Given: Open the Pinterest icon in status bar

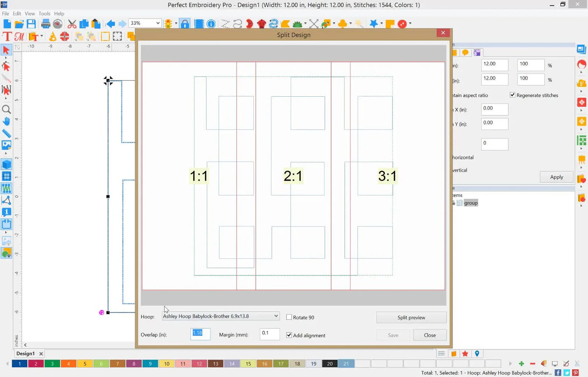Looking at the screenshot, I should click(576, 373).
